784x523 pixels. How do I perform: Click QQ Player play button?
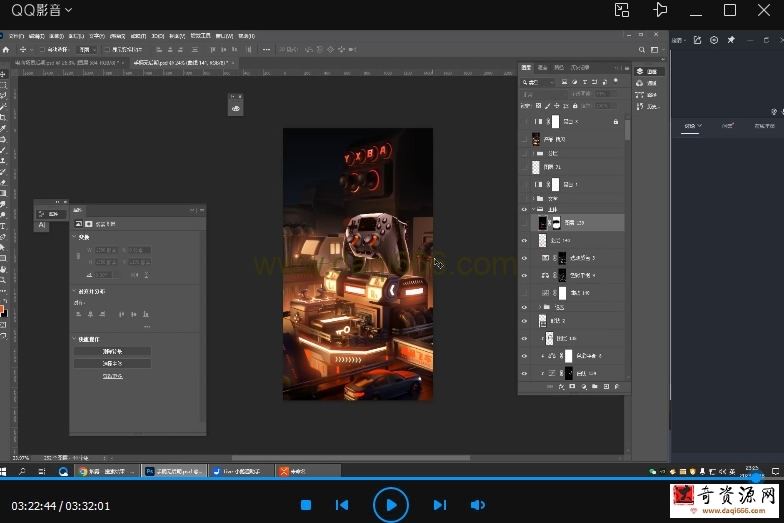[x=391, y=505]
